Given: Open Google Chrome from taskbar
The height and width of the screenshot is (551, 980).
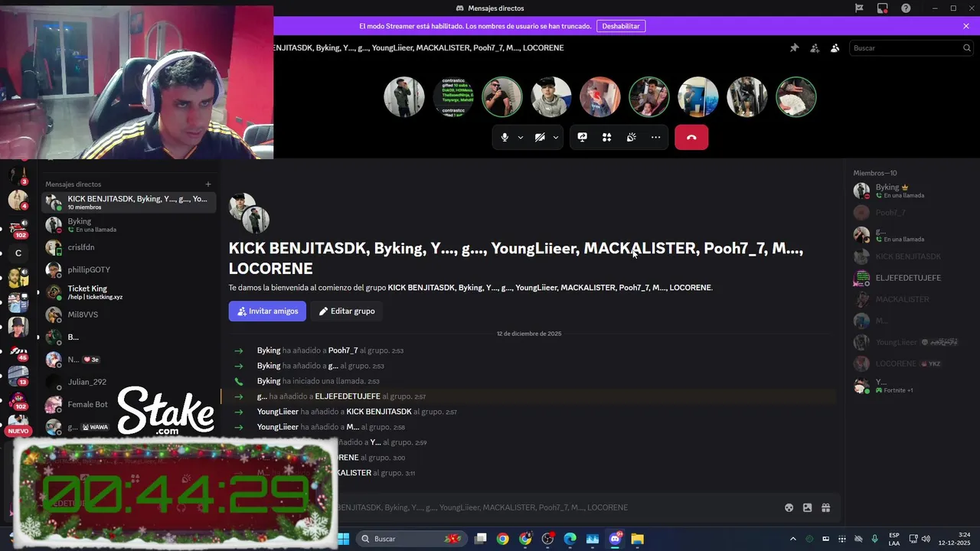Looking at the screenshot, I should pos(502,539).
